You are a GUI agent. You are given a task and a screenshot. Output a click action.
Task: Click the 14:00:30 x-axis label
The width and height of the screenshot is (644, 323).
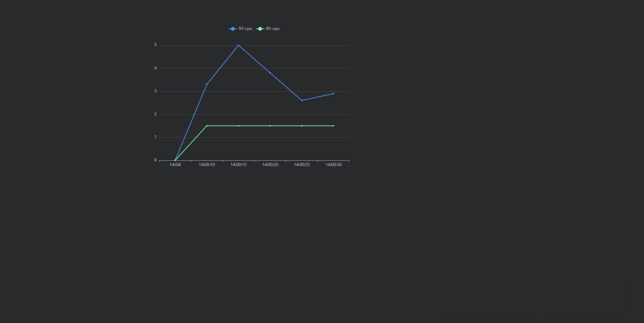click(x=333, y=164)
